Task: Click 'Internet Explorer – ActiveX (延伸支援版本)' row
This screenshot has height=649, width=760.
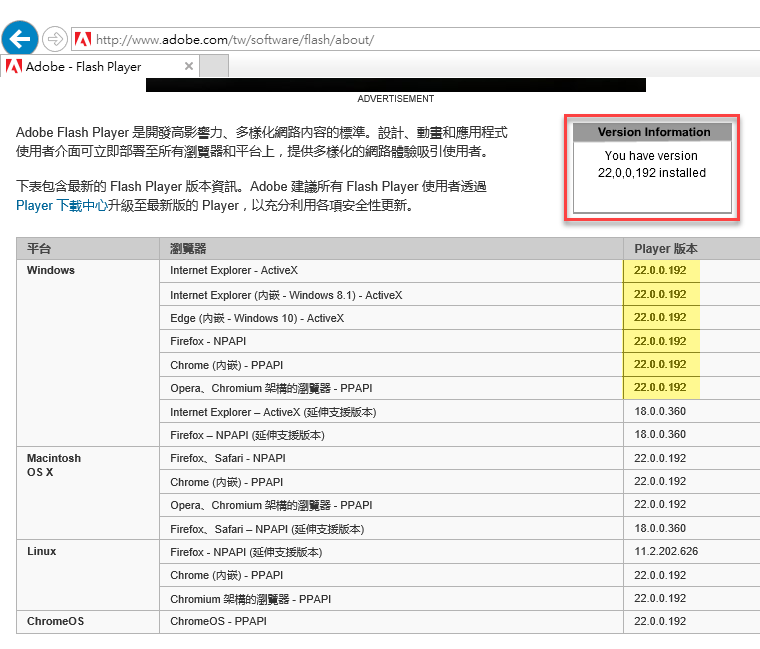Action: tap(391, 412)
